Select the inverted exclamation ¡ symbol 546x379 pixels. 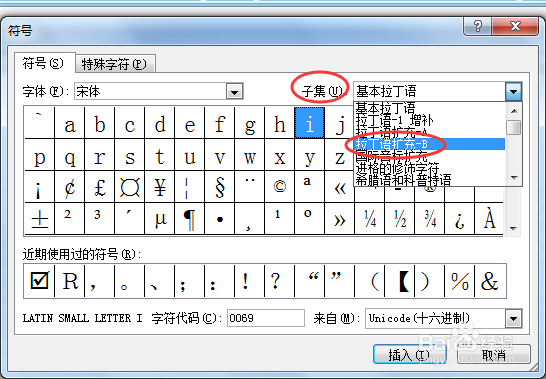click(x=40, y=187)
